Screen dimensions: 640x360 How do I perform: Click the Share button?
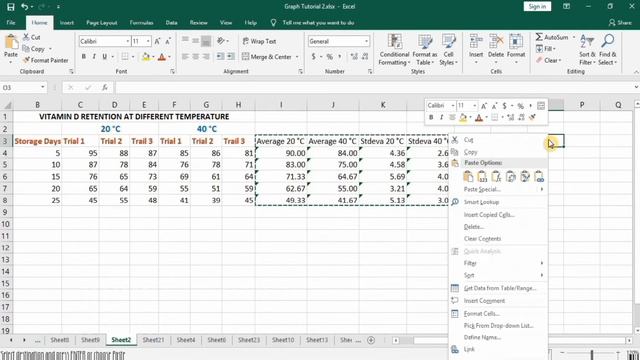click(620, 23)
